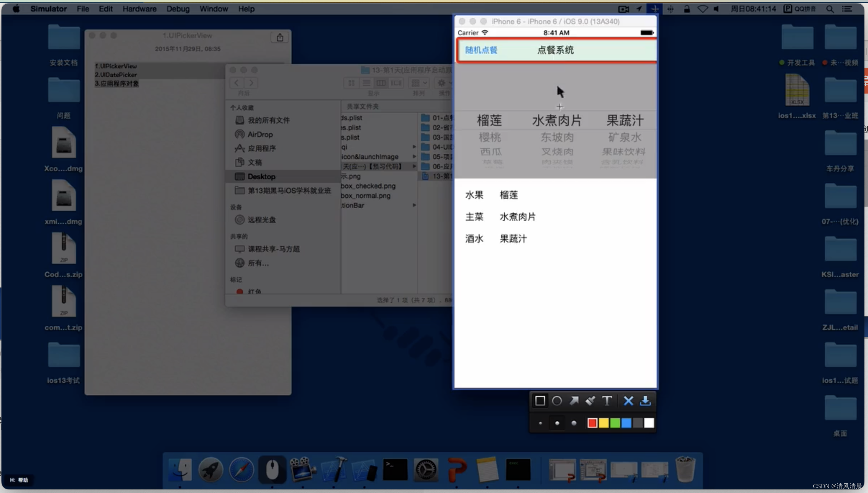Switch Finder to icon view
The width and height of the screenshot is (868, 493).
pyautogui.click(x=351, y=83)
